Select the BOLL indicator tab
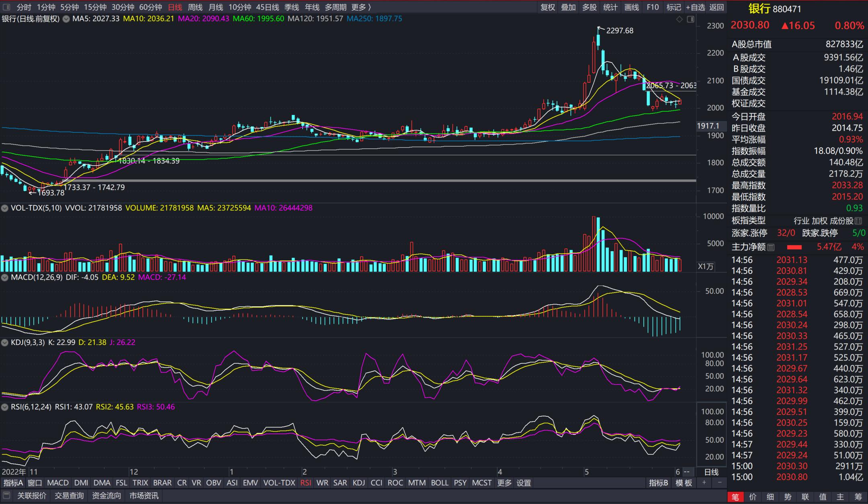868x504 pixels. coord(439,483)
